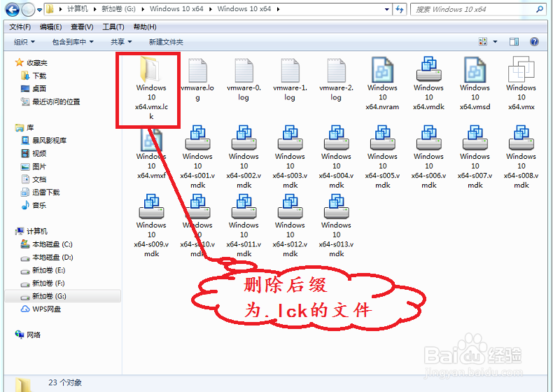Viewport: 553px width, 392px height.
Task: Click the address bar refresh button
Action: pyautogui.click(x=400, y=10)
